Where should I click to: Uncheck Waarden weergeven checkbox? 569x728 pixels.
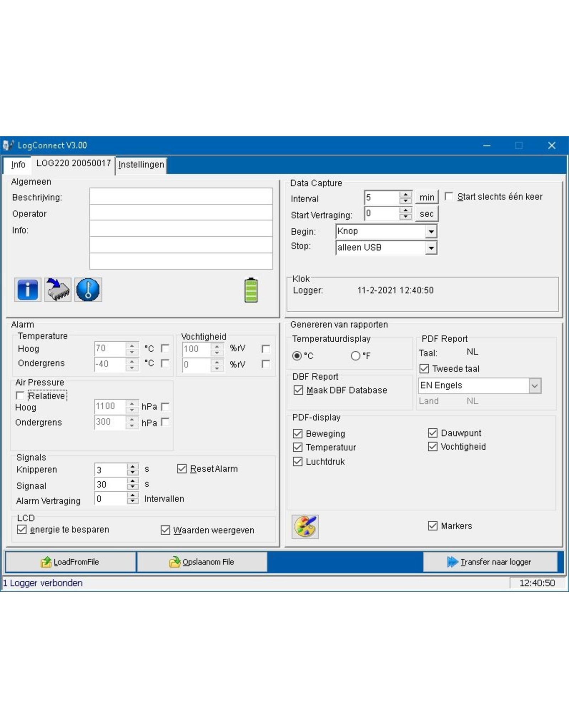(x=165, y=530)
